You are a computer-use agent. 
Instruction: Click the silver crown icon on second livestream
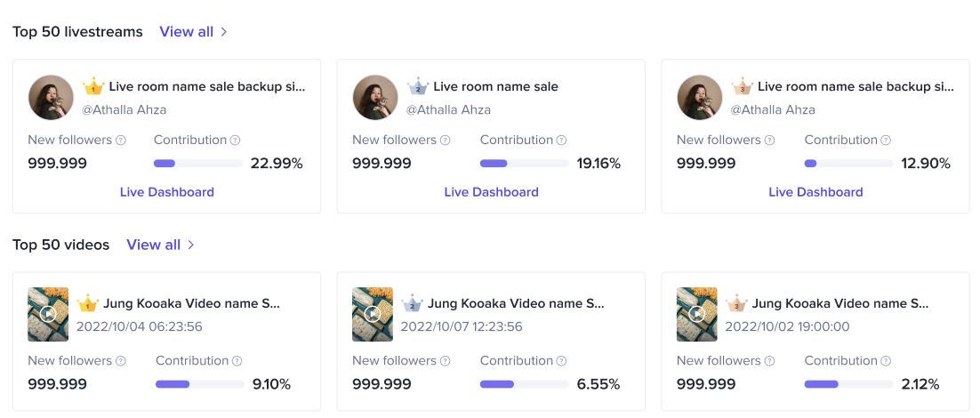pyautogui.click(x=418, y=87)
